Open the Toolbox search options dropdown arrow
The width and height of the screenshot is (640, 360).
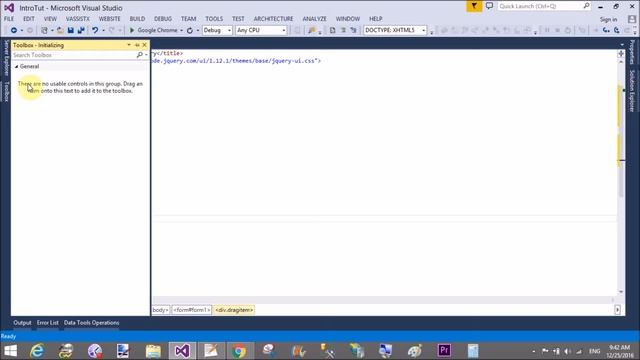pos(146,55)
